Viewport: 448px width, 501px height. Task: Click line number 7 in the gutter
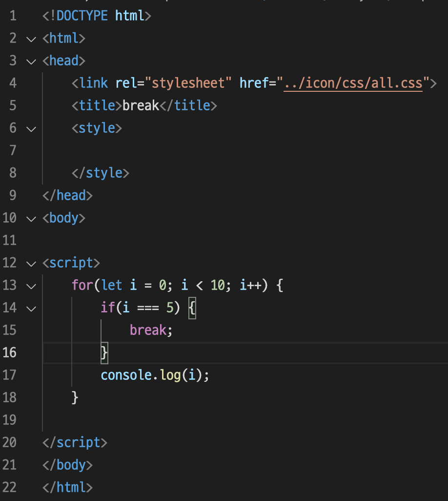click(13, 150)
